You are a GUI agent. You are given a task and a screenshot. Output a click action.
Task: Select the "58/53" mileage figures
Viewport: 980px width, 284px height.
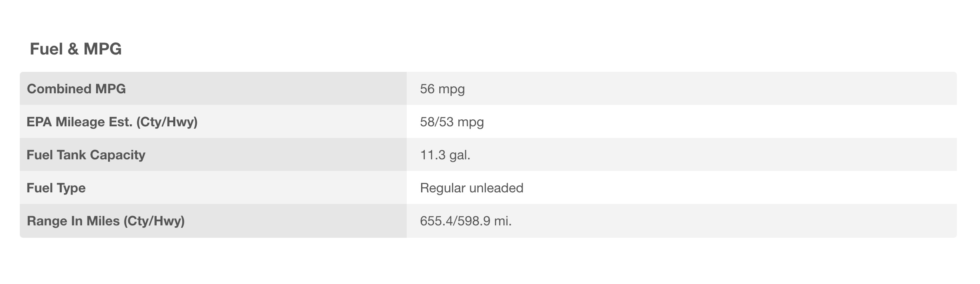pos(436,122)
